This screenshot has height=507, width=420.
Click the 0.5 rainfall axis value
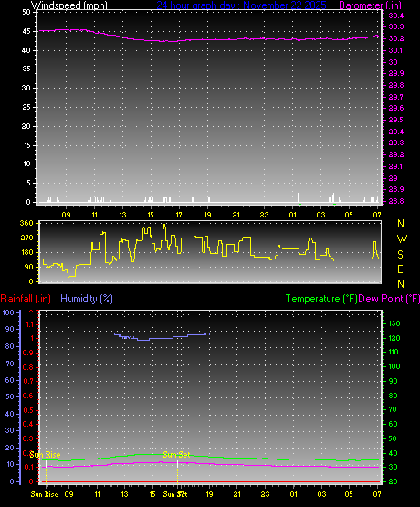pyautogui.click(x=28, y=410)
